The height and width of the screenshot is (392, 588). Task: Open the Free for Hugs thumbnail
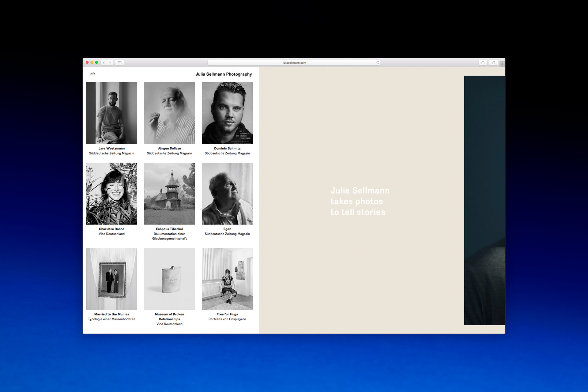[x=227, y=279]
